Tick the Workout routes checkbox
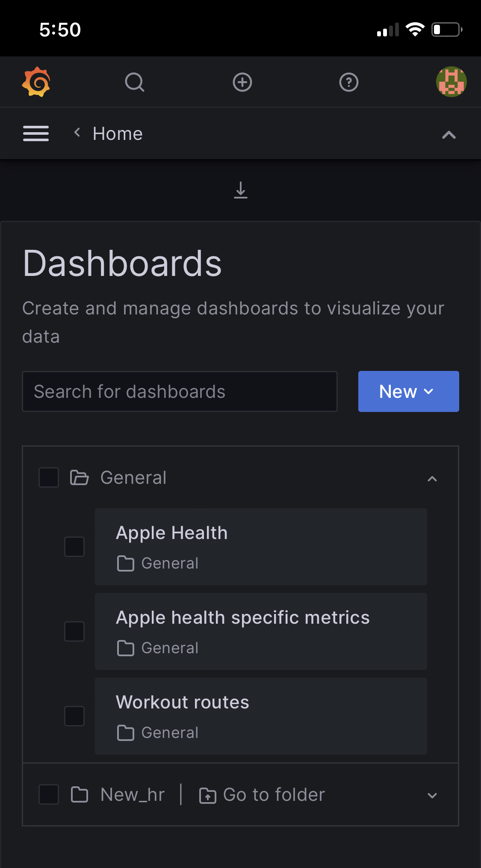481x868 pixels. click(x=74, y=716)
